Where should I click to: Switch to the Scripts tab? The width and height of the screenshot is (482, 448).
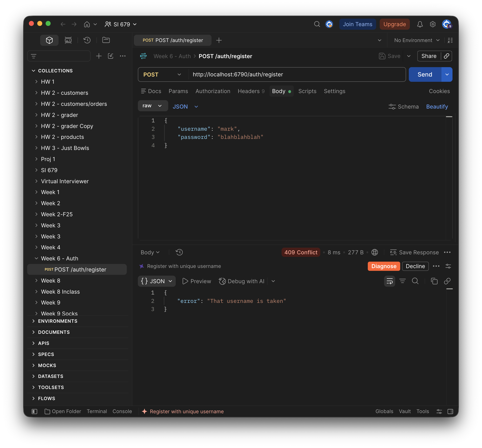[307, 91]
